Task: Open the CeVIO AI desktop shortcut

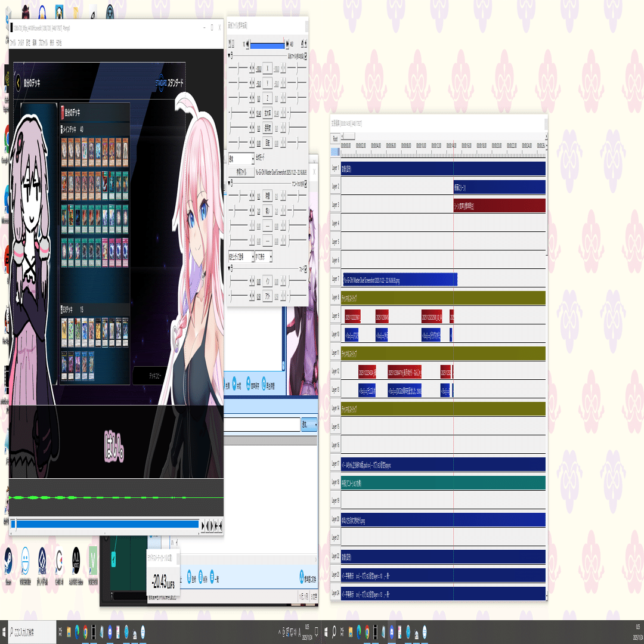Action: 59,565
